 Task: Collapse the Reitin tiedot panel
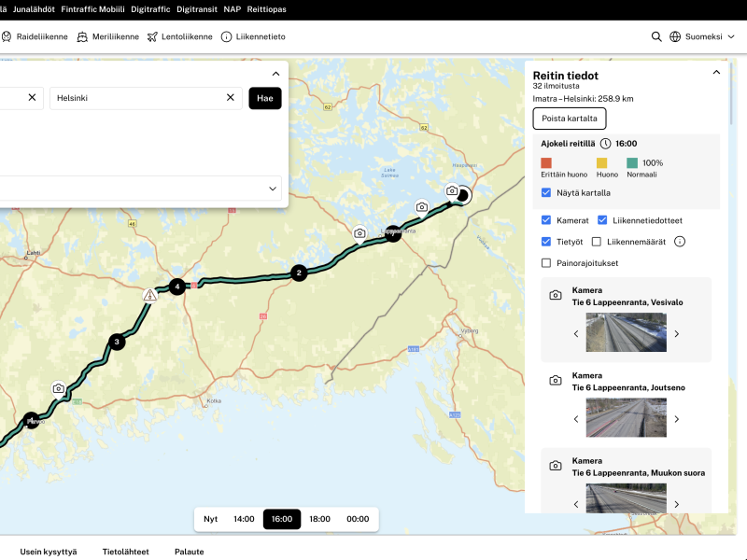coord(716,72)
